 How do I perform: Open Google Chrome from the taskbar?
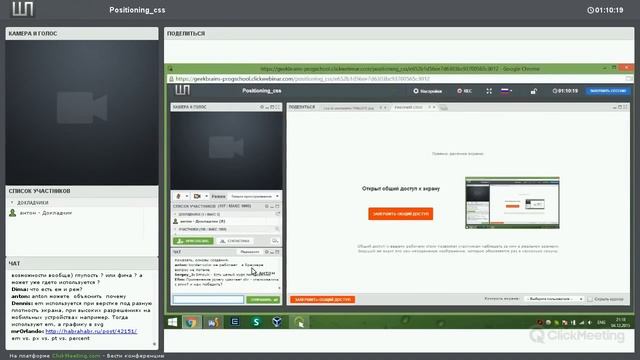click(191, 322)
